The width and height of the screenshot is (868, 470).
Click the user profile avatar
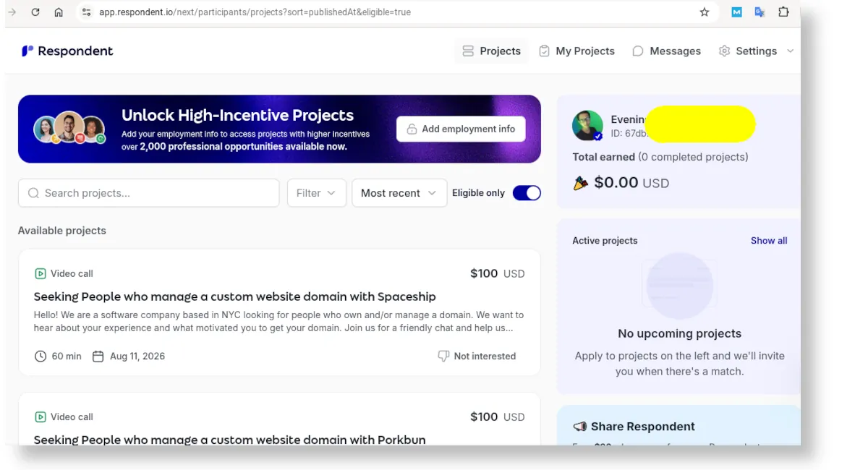587,125
